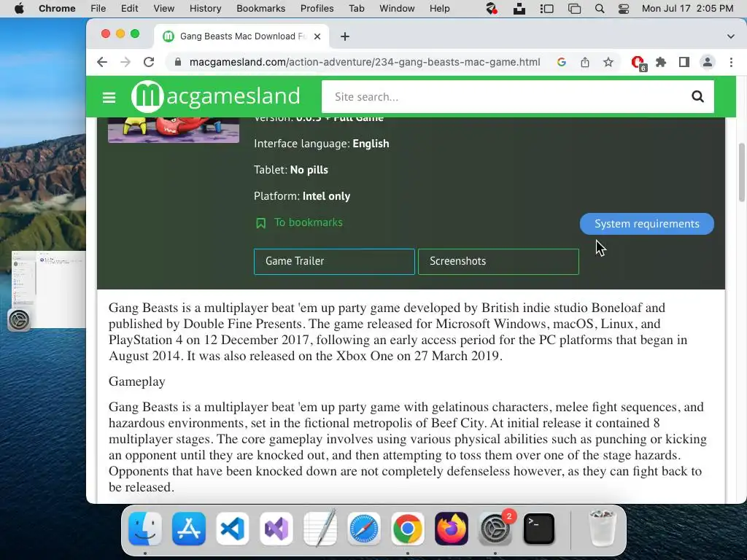Image resolution: width=747 pixels, height=560 pixels.
Task: Launch Firefox from the Dock
Action: pos(452,529)
